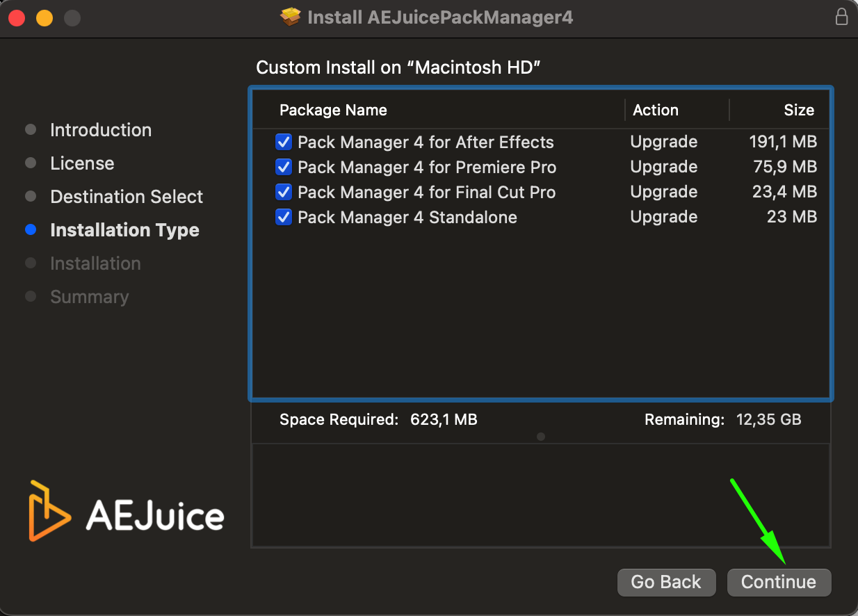This screenshot has height=616, width=858.
Task: Click the Go Back button
Action: coord(666,583)
